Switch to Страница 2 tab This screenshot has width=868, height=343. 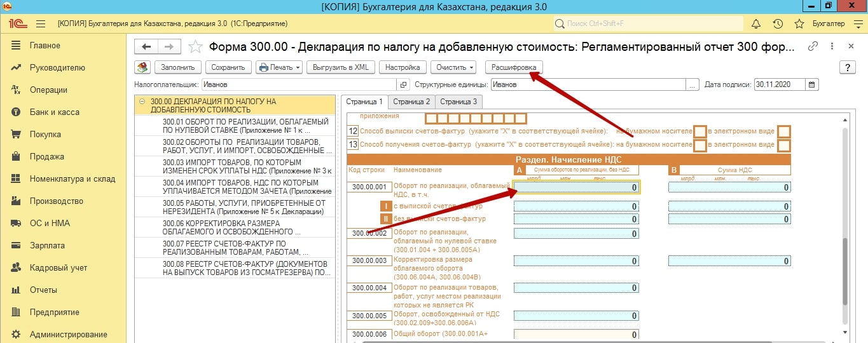pos(411,102)
